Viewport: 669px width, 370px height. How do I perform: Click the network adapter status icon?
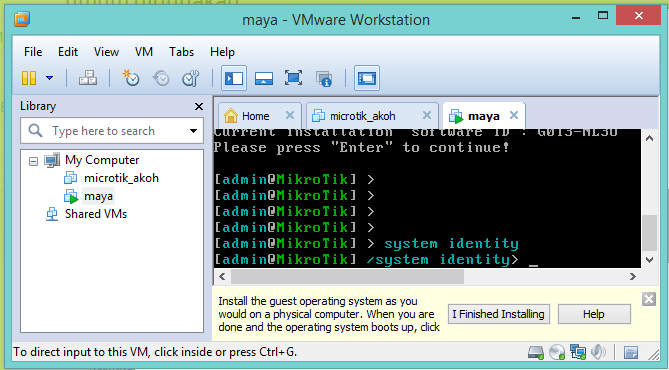tap(578, 352)
